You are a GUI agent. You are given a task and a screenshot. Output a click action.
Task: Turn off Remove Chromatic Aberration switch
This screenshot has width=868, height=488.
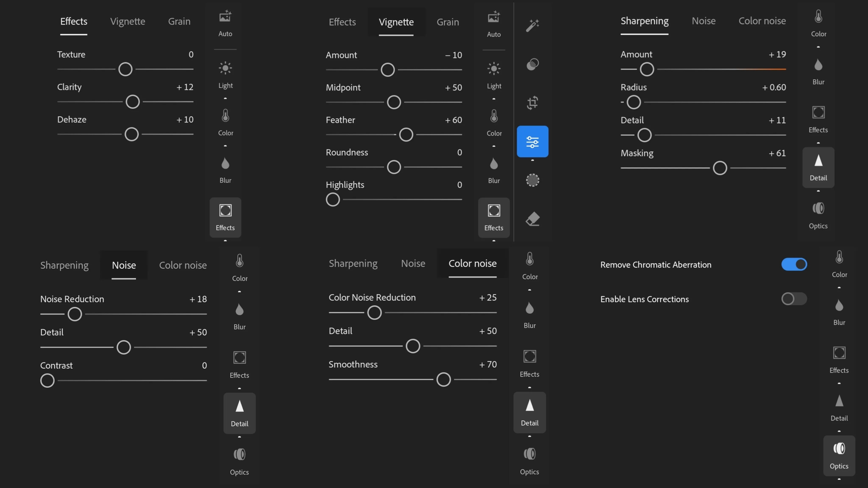794,264
